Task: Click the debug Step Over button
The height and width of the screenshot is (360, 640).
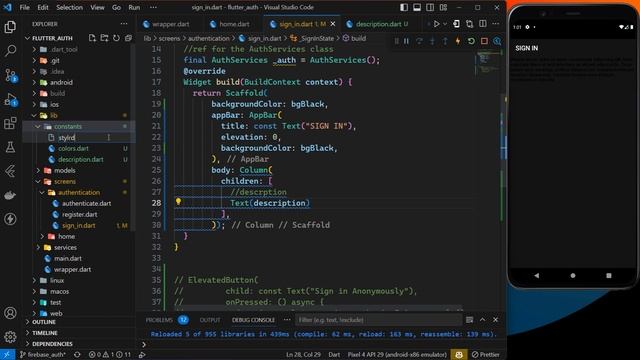Action: pos(419,41)
